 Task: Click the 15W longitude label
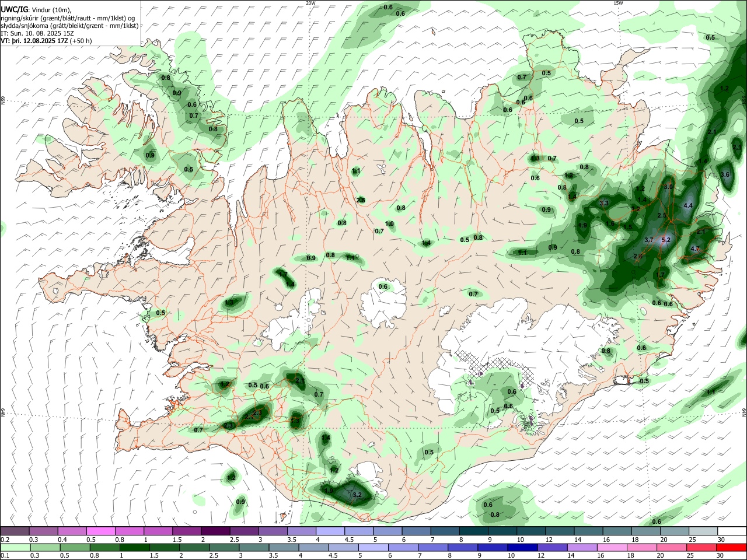pos(618,3)
